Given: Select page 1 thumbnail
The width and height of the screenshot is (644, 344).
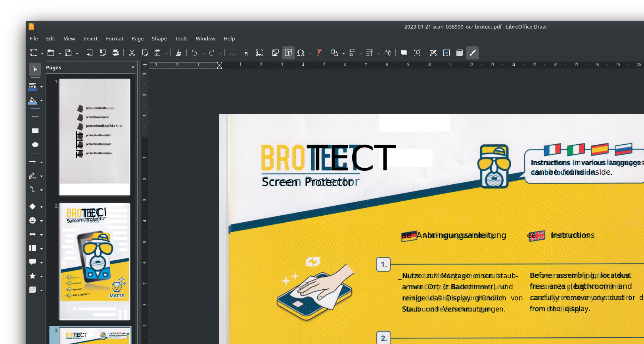Looking at the screenshot, I should point(94,137).
